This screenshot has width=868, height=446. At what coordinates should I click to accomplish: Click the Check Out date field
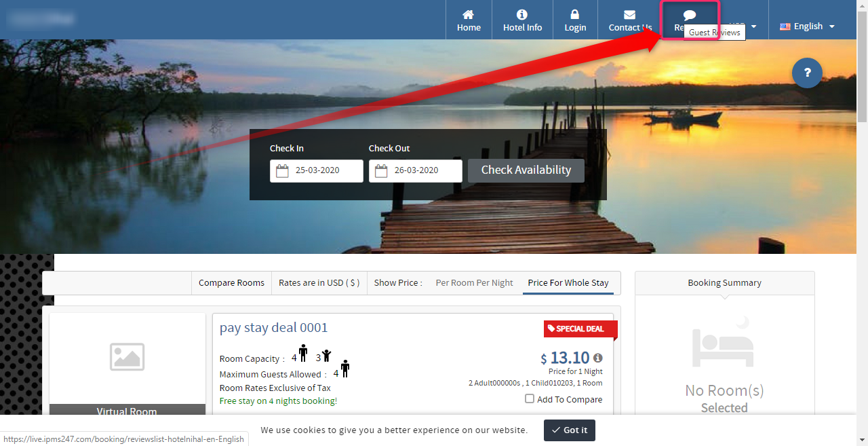coord(416,170)
